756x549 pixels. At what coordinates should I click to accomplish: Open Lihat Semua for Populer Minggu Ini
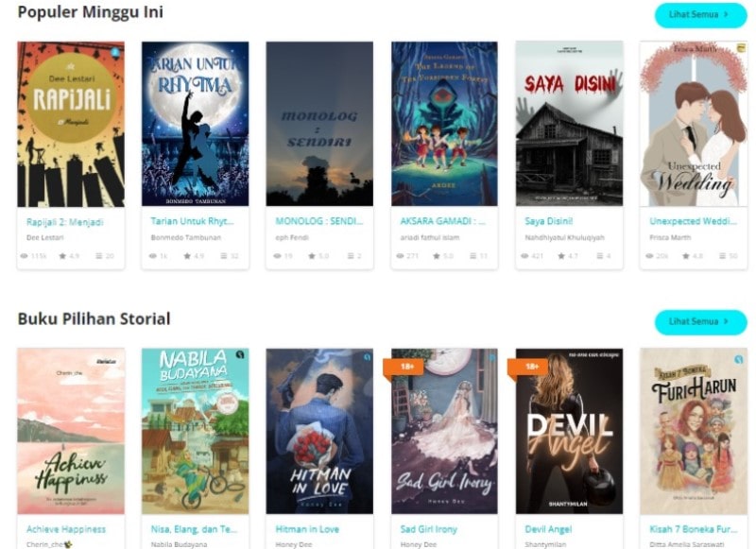700,15
